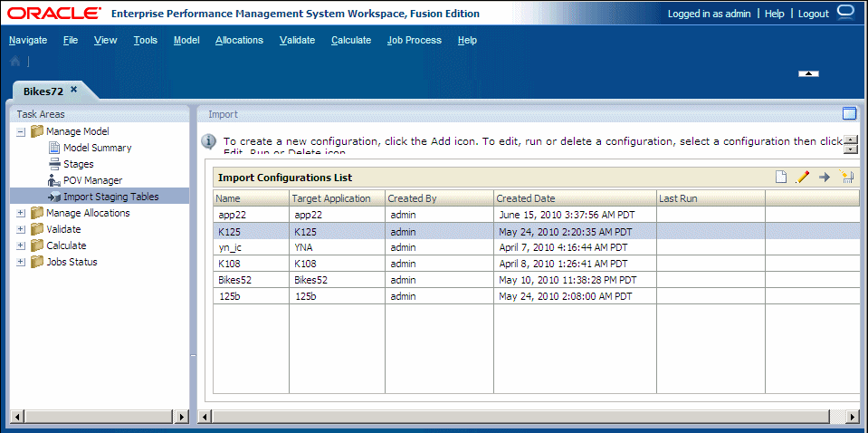
Task: Click the Oracle logo icon beside Logout
Action: point(846,12)
